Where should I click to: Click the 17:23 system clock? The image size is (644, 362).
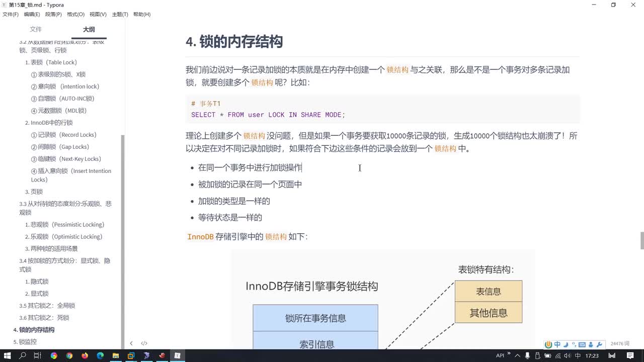click(592, 355)
